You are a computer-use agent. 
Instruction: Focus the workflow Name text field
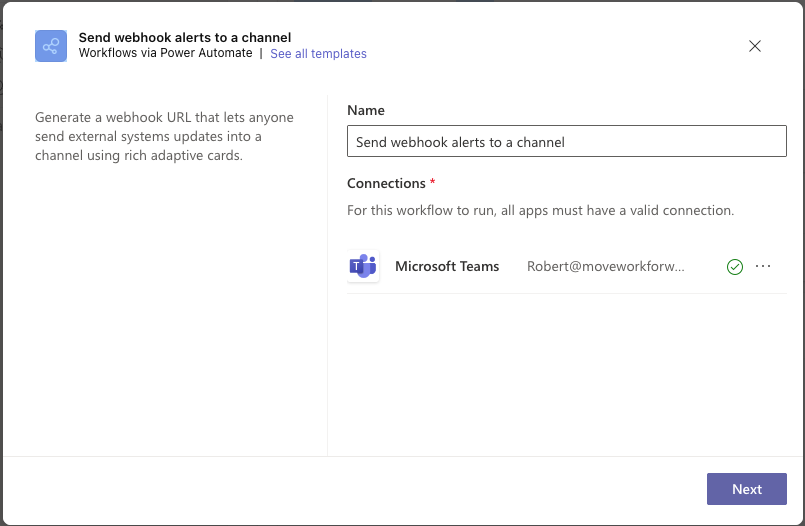[x=567, y=142]
